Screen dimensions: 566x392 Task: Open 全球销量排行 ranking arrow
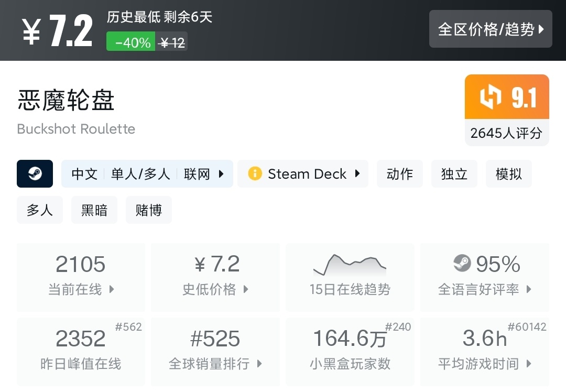259,364
